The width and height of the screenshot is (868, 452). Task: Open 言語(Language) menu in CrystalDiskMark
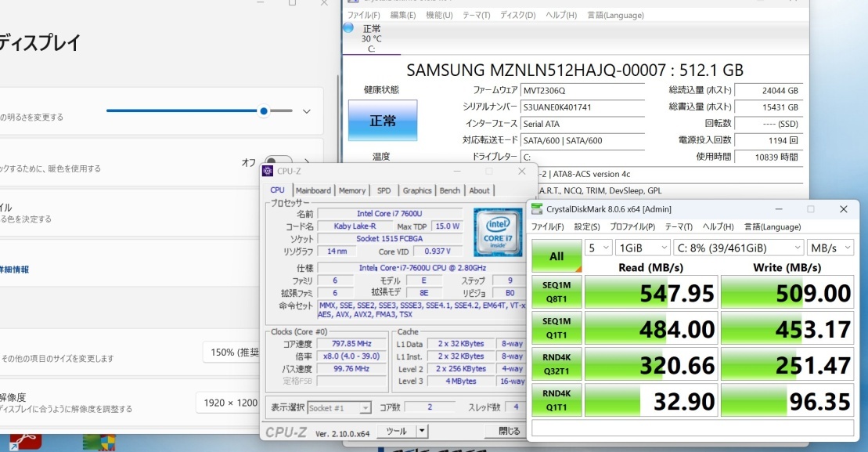click(x=773, y=226)
